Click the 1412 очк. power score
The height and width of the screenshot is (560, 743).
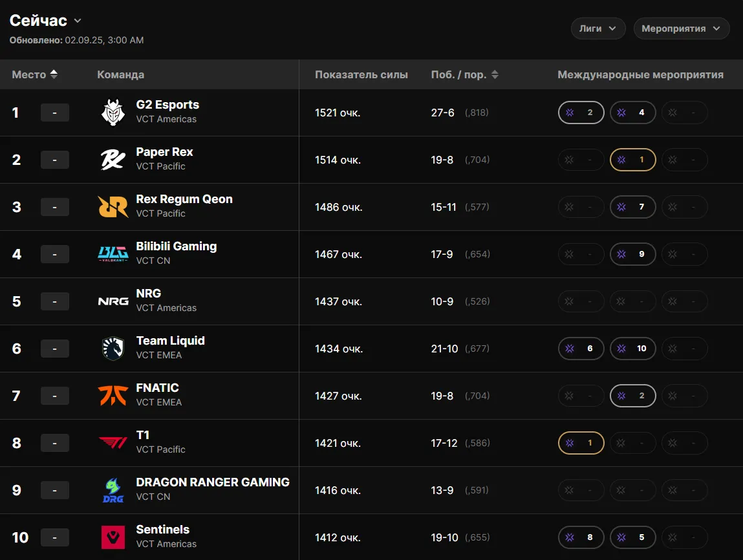pyautogui.click(x=338, y=538)
